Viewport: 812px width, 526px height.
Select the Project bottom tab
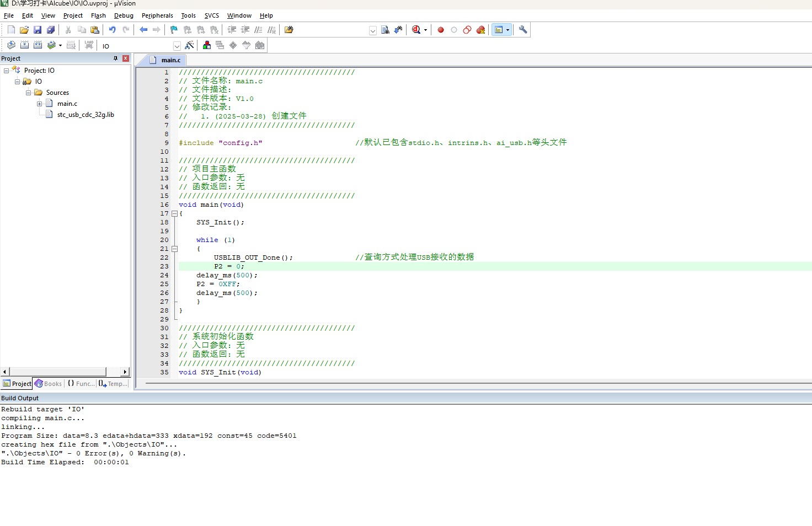[17, 384]
